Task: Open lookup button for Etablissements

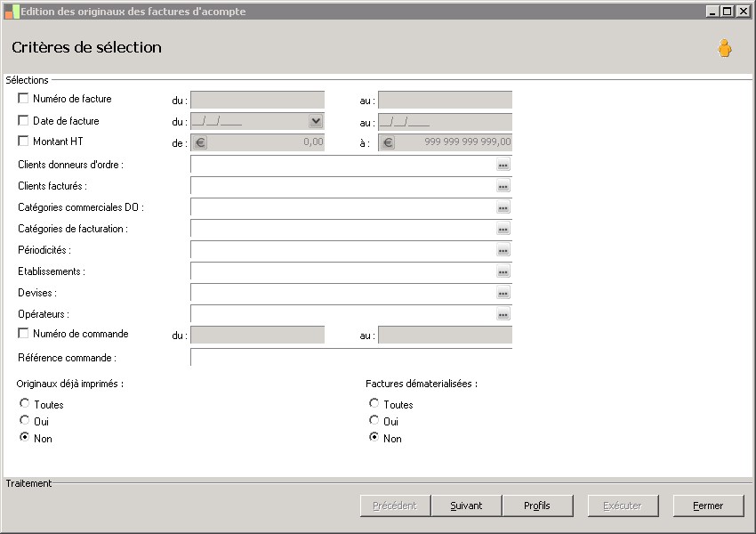Action: pyautogui.click(x=503, y=272)
